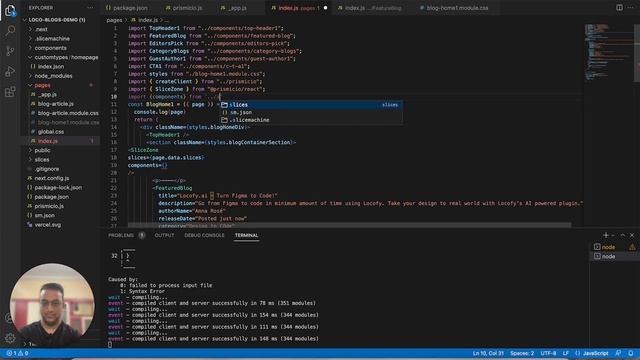This screenshot has height=360, width=640.
Task: Open the launch profile dropdown beside the new-terminal plus
Action: (x=613, y=236)
